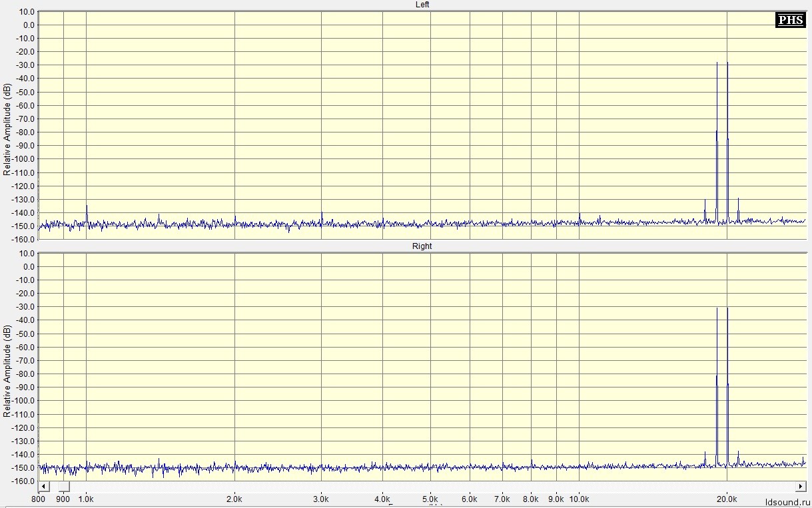Click the empty horizontal scrollbar track middle
This screenshot has width=812, height=508.
pos(433,486)
